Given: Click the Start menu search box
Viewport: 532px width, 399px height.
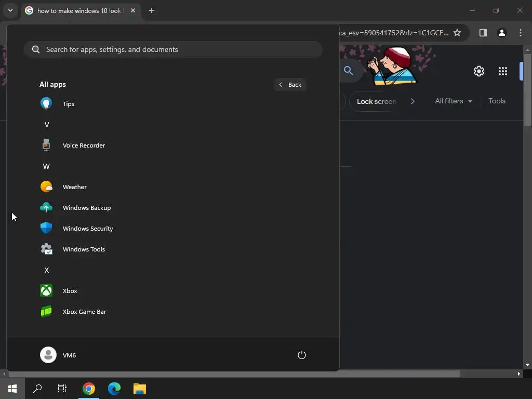Looking at the screenshot, I should coord(173,49).
